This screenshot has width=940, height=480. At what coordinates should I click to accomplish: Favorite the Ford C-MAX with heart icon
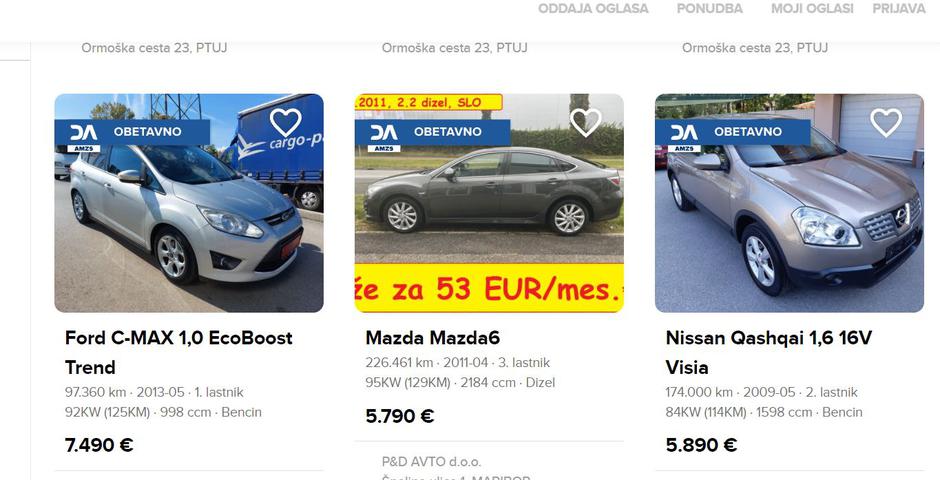tap(285, 123)
